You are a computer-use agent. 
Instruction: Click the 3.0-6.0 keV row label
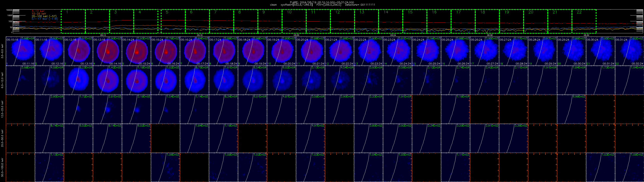coord(3,51)
